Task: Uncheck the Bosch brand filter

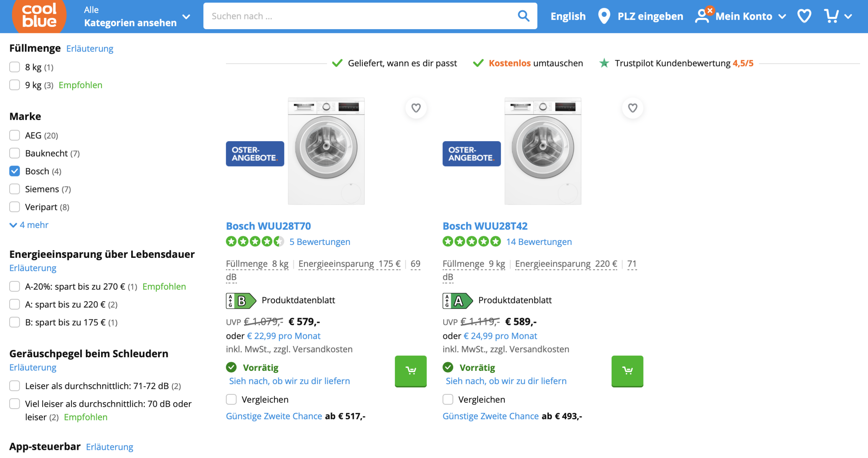Action: tap(15, 171)
